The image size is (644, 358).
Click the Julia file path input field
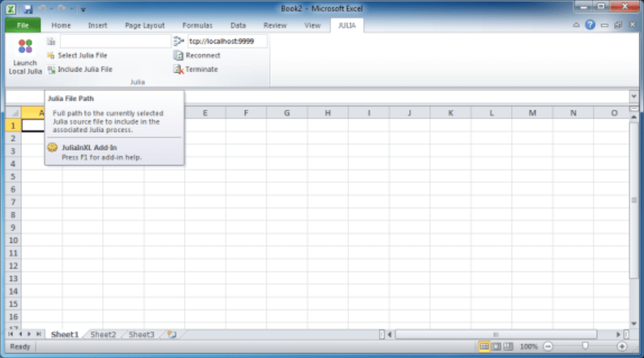coord(116,41)
